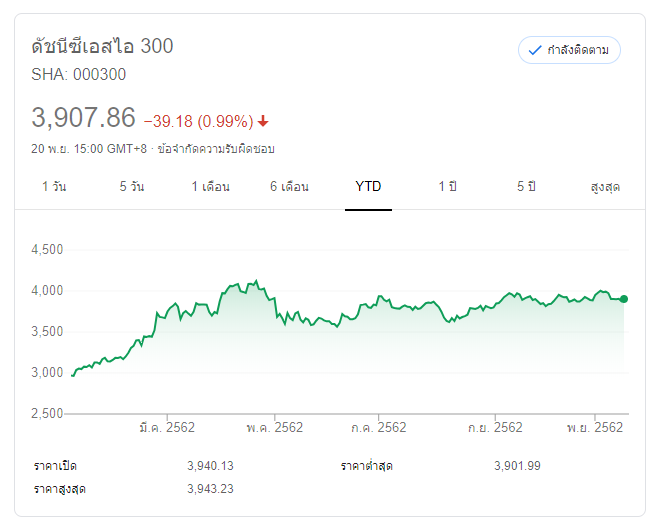Show the 5 ปี chart range
Screen dimensions: 661x532
527,187
